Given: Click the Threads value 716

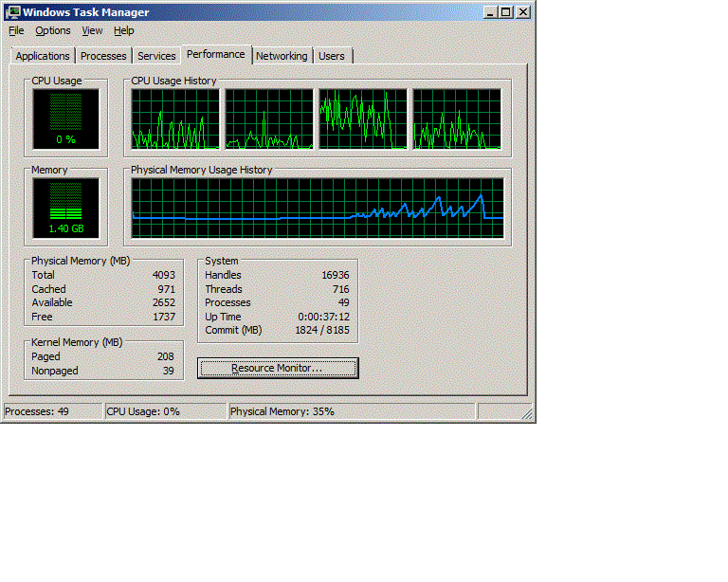Looking at the screenshot, I should pyautogui.click(x=341, y=289).
